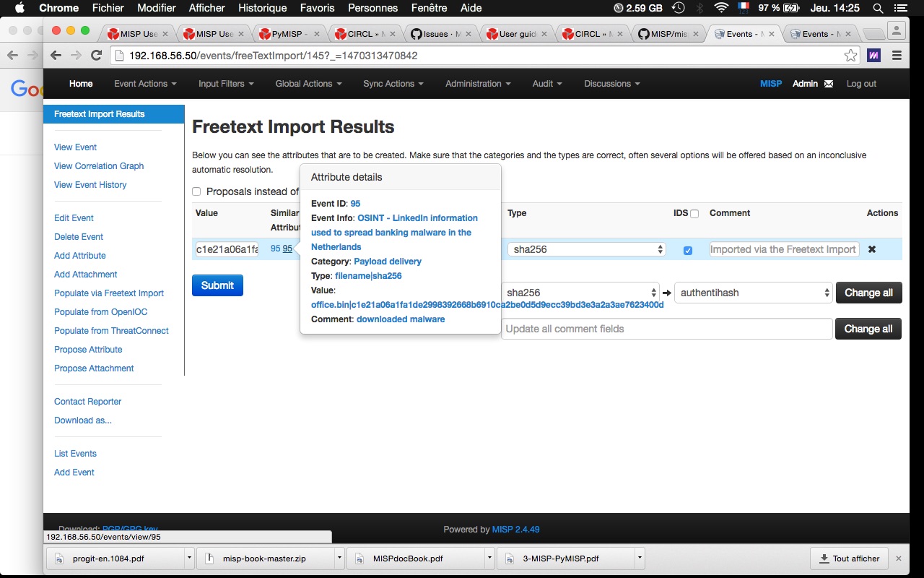Open the Chrome hamburger menu
This screenshot has height=578, width=924.
click(897, 56)
